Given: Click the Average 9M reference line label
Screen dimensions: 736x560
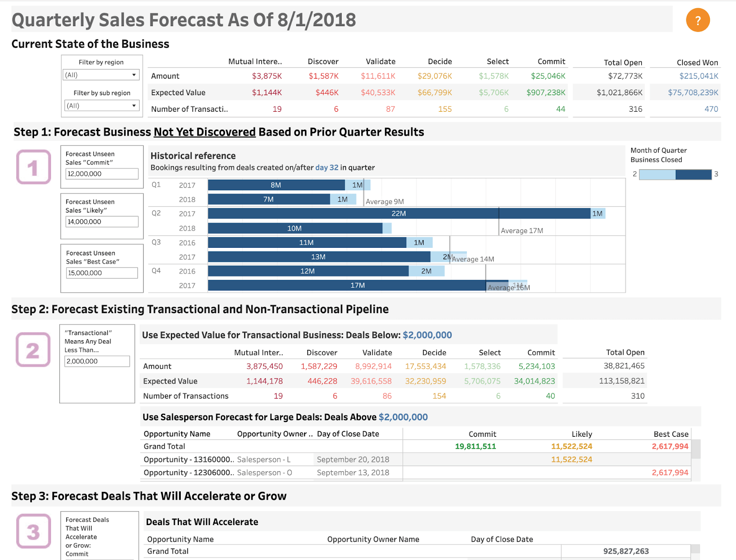Looking at the screenshot, I should coord(385,201).
